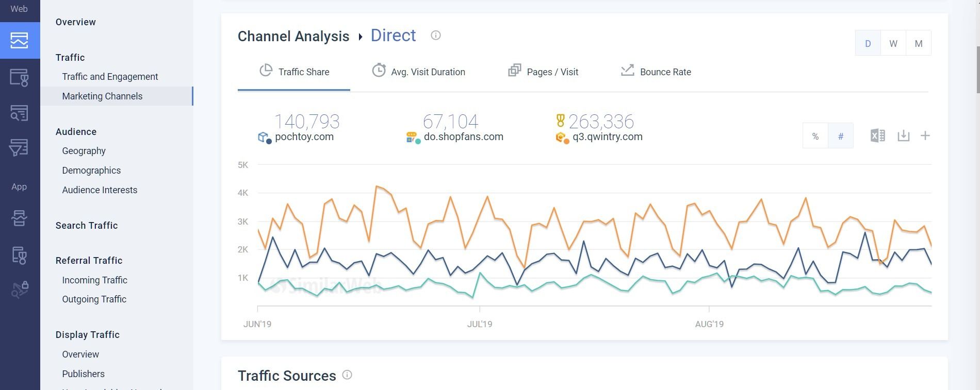980x390 pixels.
Task: Open the Avg. Visit Duration tab
Action: [418, 72]
